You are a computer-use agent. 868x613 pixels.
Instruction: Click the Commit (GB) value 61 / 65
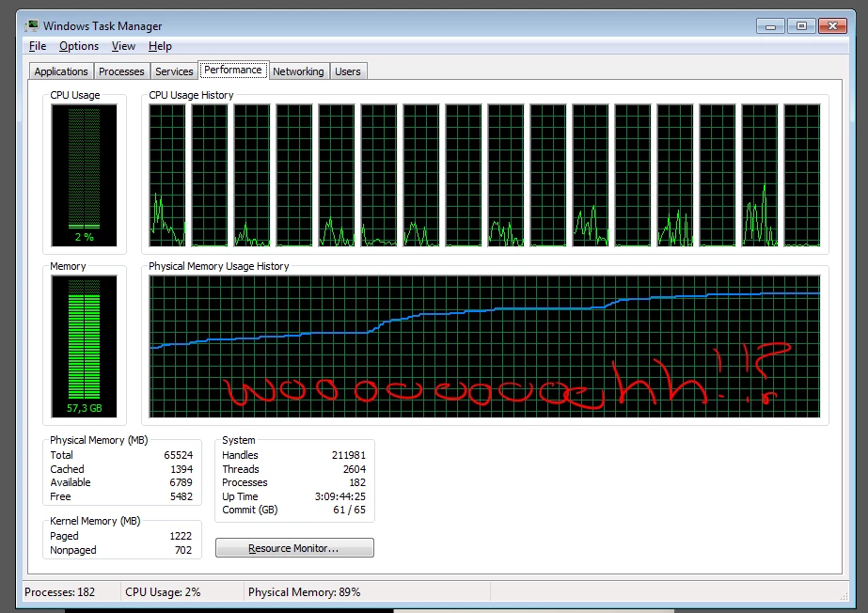tap(349, 510)
